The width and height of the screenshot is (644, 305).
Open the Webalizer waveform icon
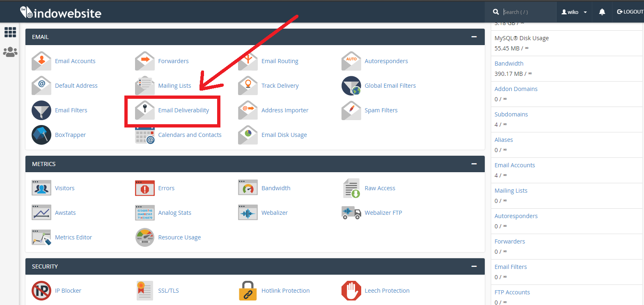(x=248, y=213)
